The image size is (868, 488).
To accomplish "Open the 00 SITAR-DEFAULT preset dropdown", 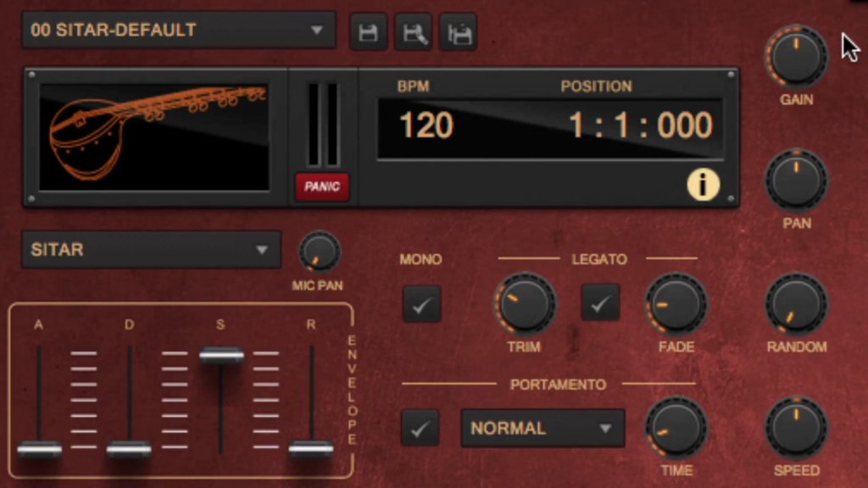I will [179, 30].
